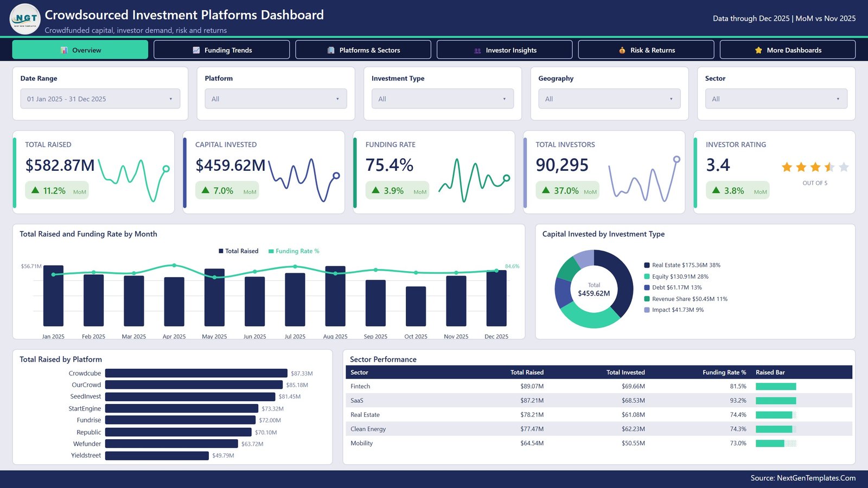Switch to Platforms & Sectors tab
The image size is (868, 488).
(363, 50)
